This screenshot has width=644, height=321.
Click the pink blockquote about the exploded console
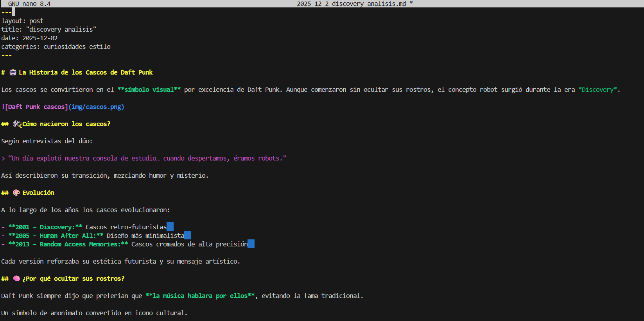[147, 158]
